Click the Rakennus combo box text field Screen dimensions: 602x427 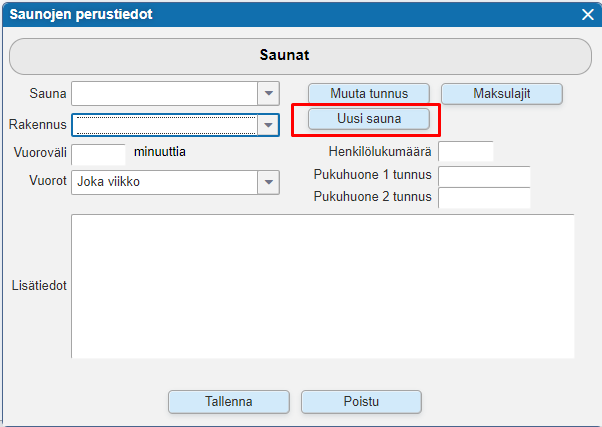[164, 125]
